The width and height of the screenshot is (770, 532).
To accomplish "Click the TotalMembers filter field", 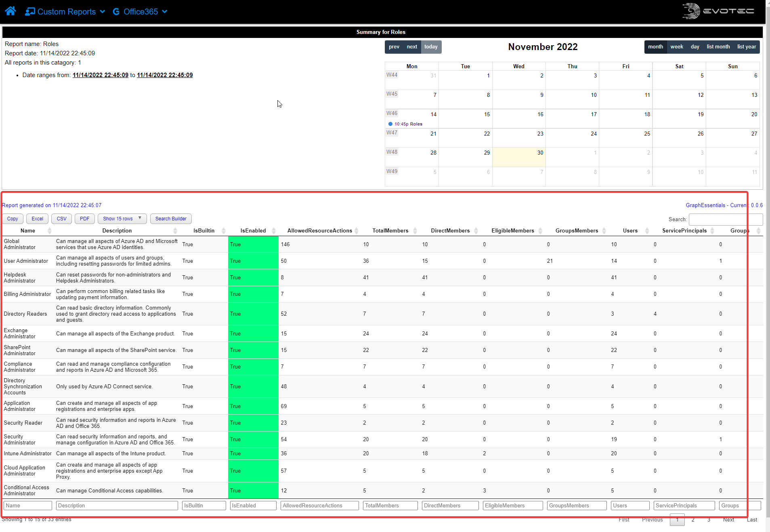I will point(390,506).
